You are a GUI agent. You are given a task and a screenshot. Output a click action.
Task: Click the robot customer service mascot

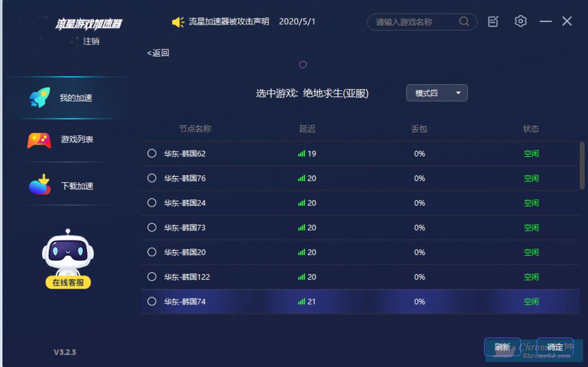click(x=68, y=253)
